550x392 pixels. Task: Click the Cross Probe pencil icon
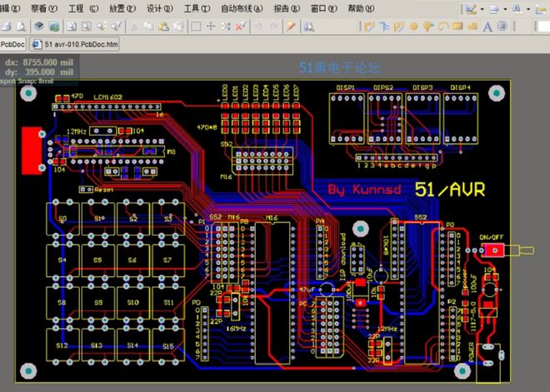291,27
